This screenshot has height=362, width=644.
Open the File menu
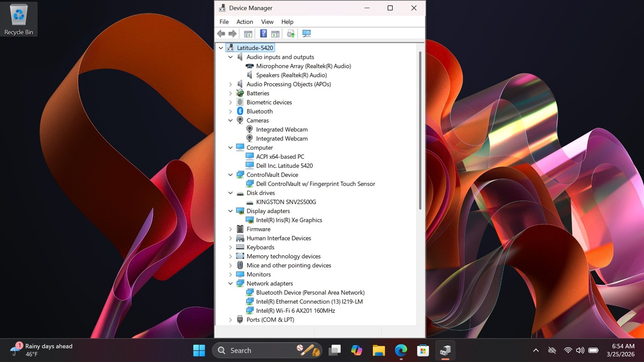(224, 22)
